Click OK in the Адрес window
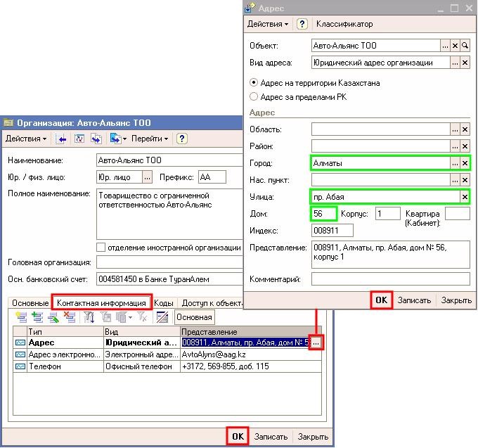The width and height of the screenshot is (478, 448). 381,300
